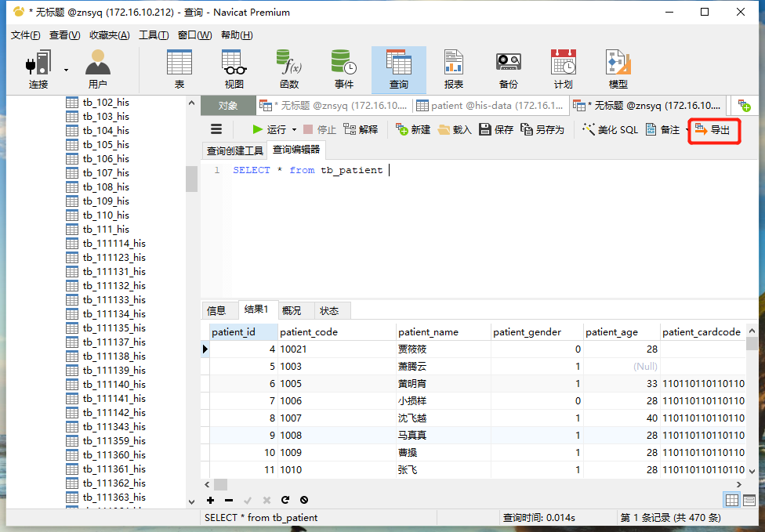765x532 pixels.
Task: Expand the 连接 dropdown arrow
Action: (66, 71)
